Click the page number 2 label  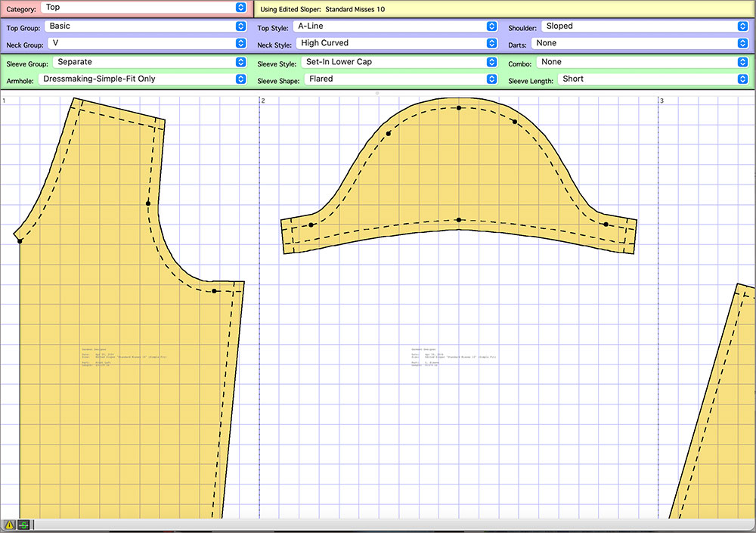click(x=263, y=101)
